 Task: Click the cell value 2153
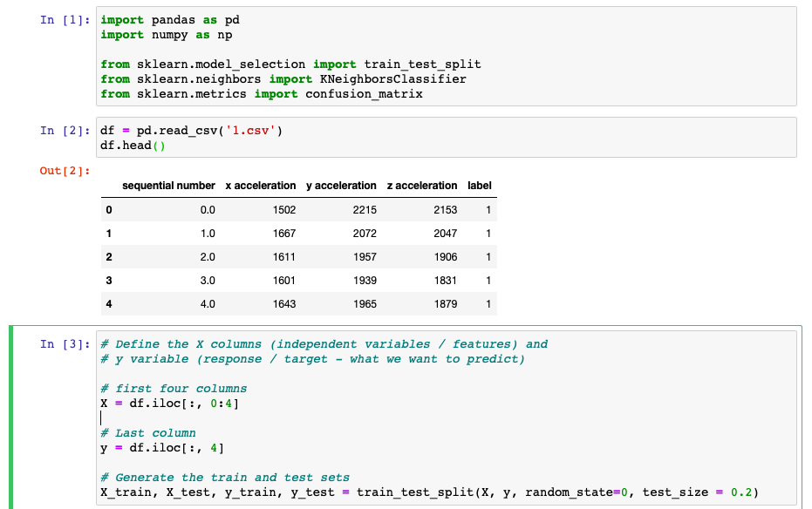[446, 210]
